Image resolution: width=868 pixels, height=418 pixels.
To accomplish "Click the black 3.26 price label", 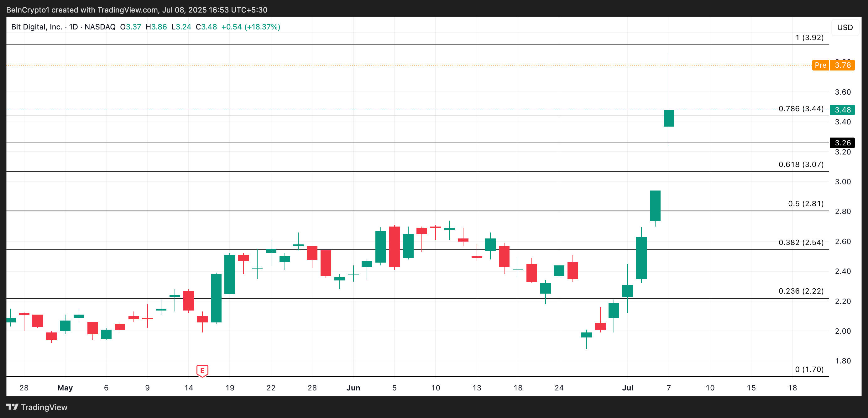I will 842,143.
